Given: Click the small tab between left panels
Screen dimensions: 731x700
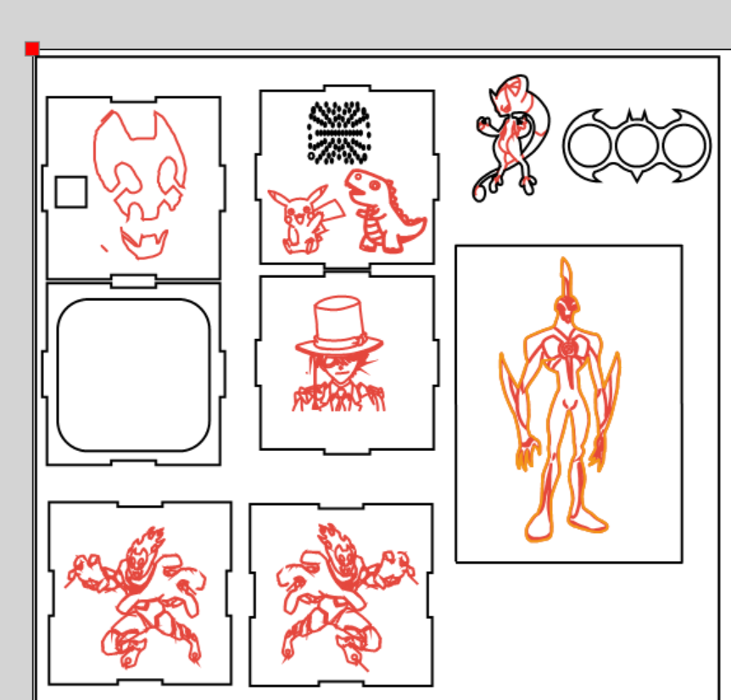Looking at the screenshot, I should point(133,281).
